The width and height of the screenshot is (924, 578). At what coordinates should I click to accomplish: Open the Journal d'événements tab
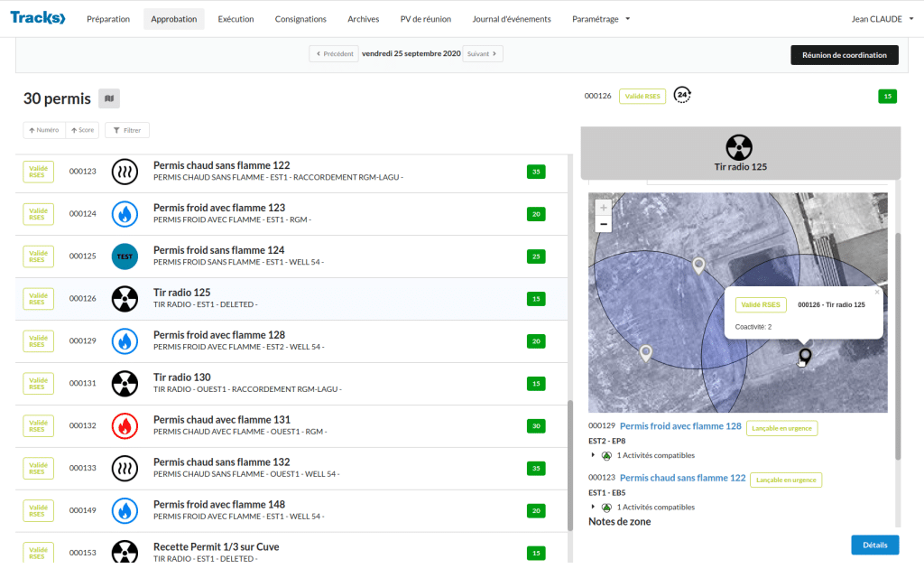(x=511, y=19)
